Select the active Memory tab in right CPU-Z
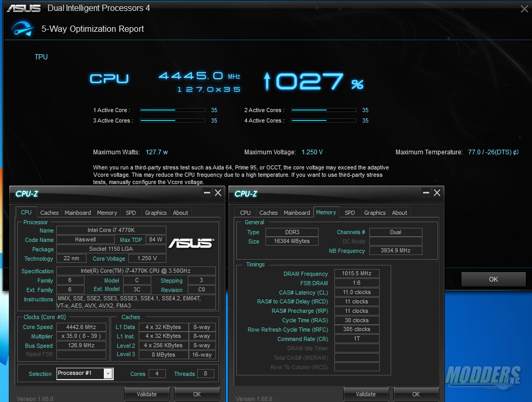 click(x=326, y=212)
